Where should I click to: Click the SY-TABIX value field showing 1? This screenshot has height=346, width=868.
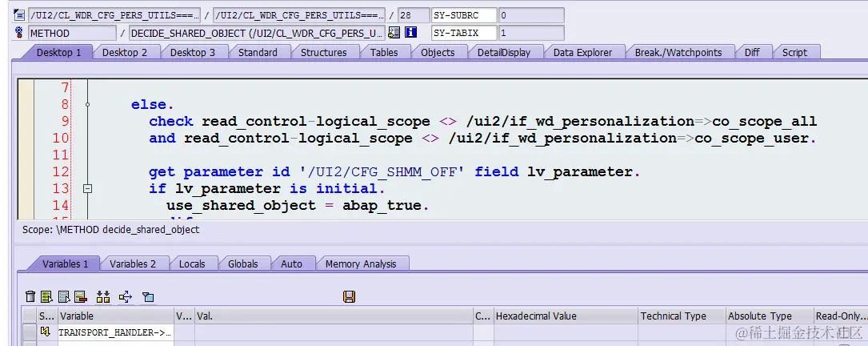[531, 34]
